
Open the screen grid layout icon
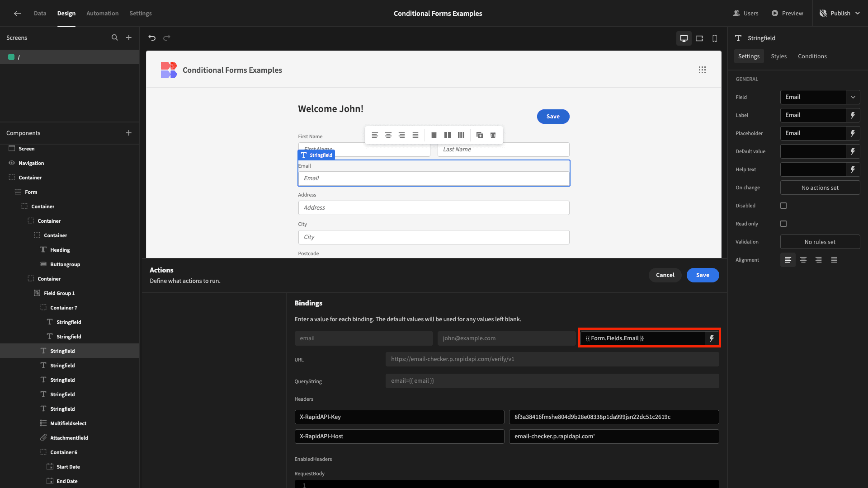coord(702,70)
